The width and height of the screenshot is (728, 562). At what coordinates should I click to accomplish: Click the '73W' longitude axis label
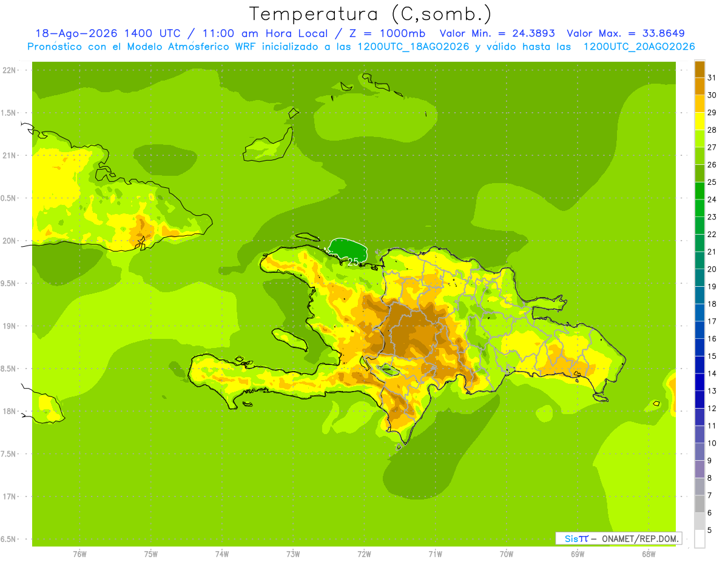(x=293, y=554)
